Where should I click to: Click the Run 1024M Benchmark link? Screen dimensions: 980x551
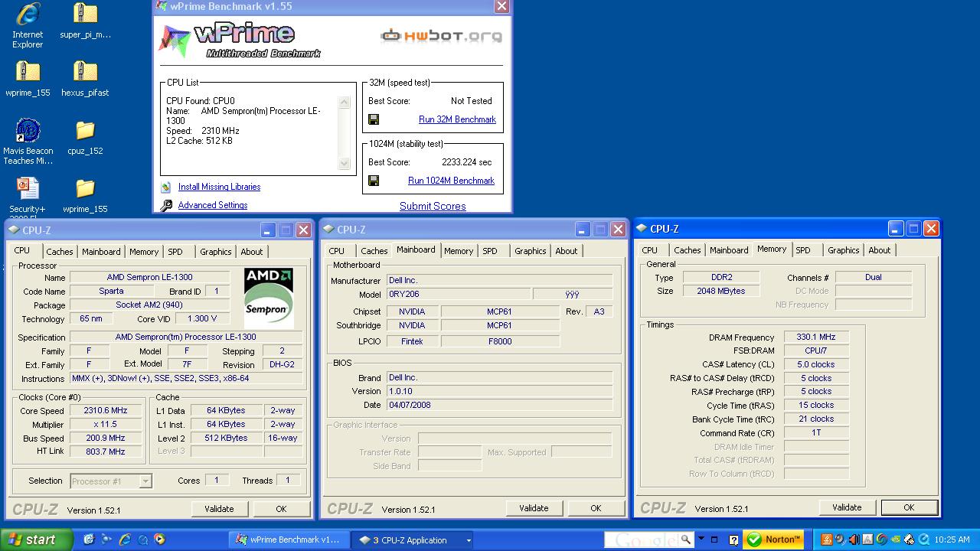pos(451,181)
